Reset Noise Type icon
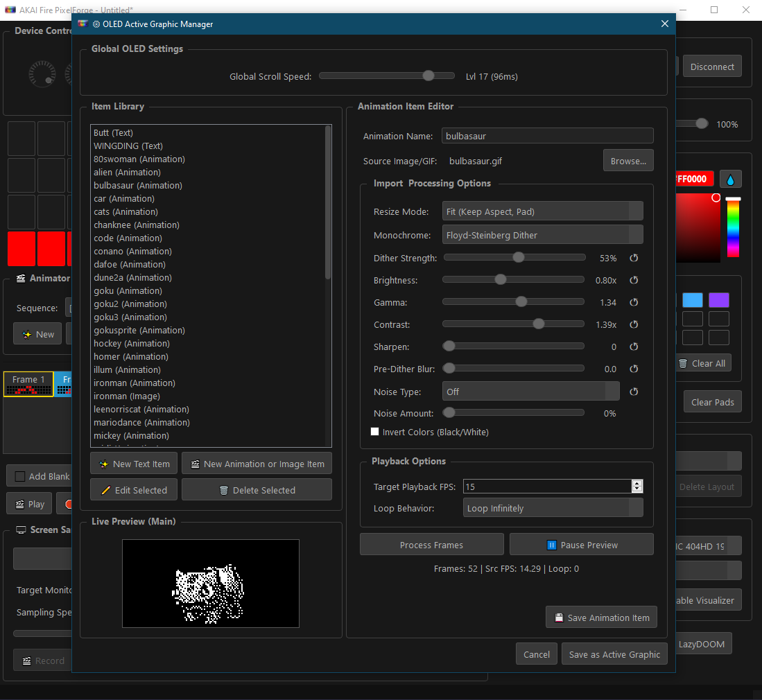Screen dimensions: 762x700 coord(634,392)
